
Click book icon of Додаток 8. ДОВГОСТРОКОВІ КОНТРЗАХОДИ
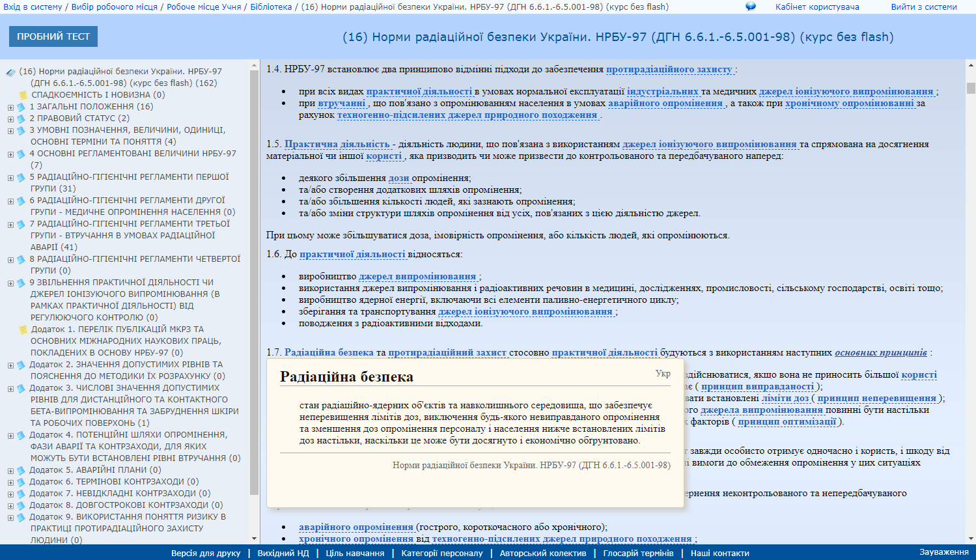21,505
